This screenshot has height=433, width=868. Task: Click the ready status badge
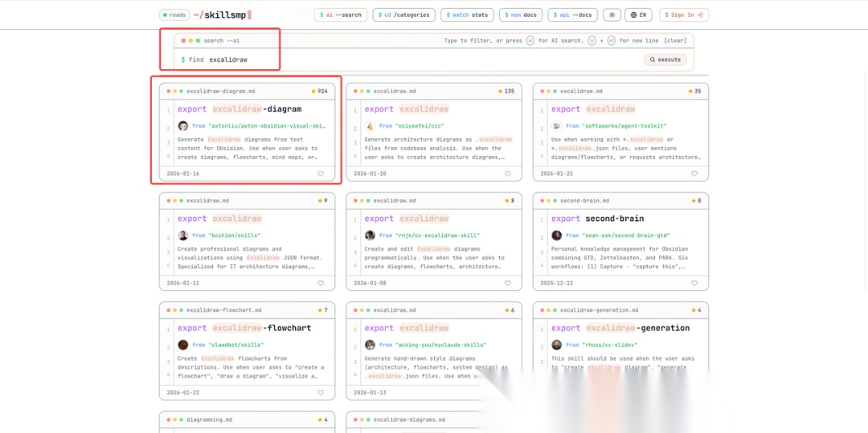tap(174, 15)
